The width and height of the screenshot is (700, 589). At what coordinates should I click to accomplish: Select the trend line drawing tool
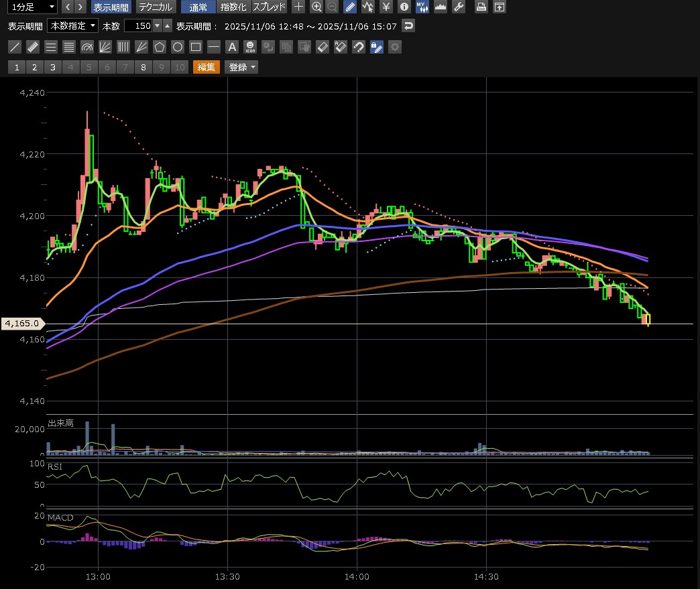pos(14,47)
